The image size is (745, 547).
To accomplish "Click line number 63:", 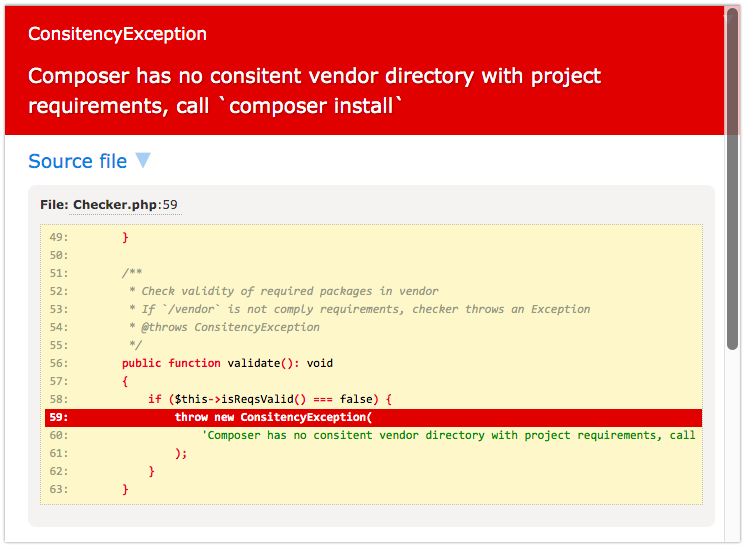I will tap(59, 489).
